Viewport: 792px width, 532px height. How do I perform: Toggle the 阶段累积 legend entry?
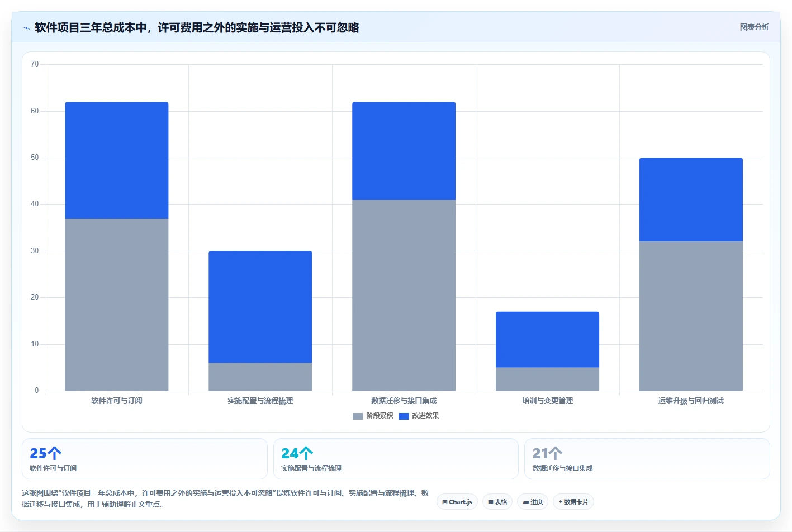pyautogui.click(x=373, y=416)
